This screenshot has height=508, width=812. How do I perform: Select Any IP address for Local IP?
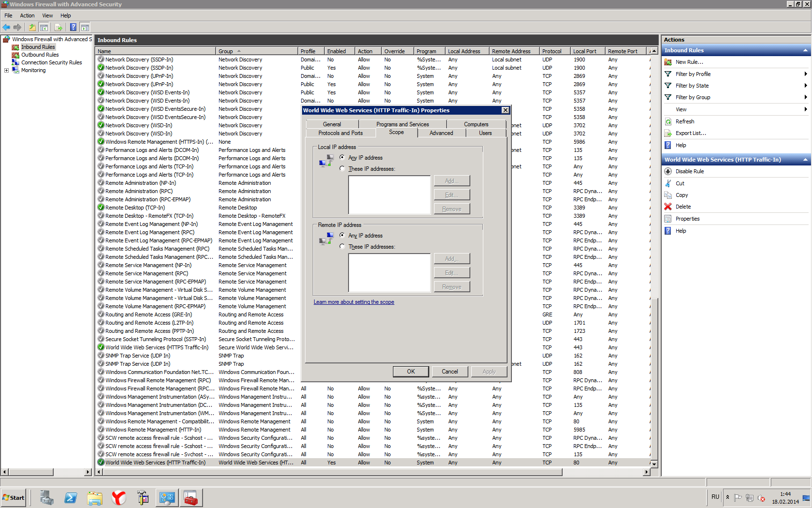pyautogui.click(x=342, y=158)
